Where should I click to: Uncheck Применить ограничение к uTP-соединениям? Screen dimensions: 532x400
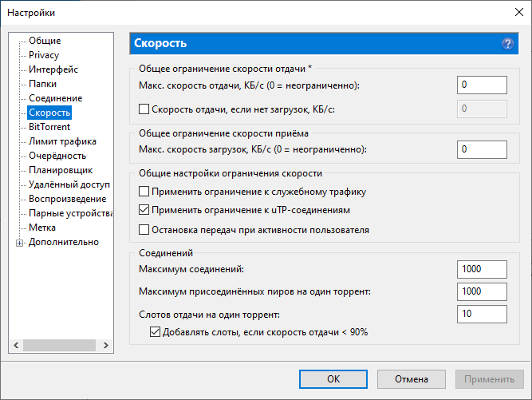[144, 211]
